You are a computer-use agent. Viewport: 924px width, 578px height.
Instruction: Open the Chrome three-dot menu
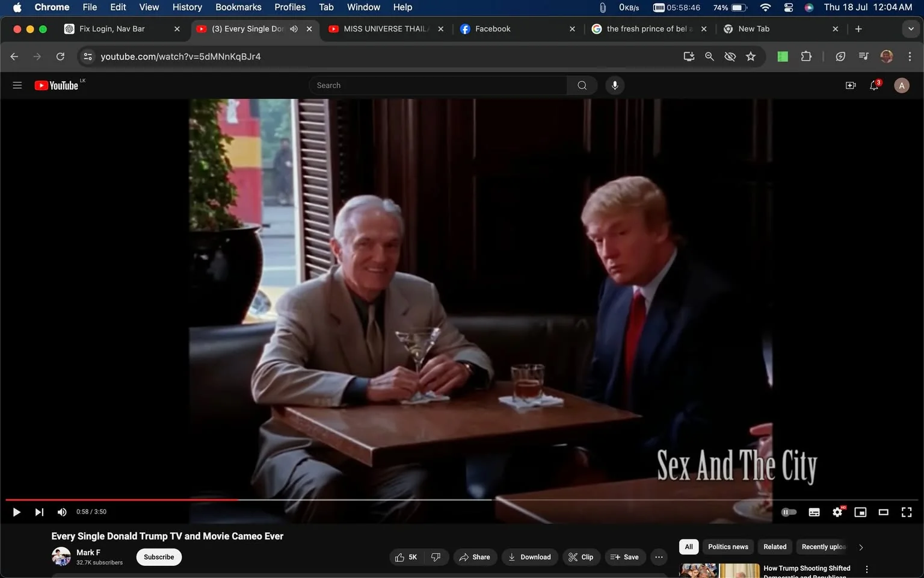910,57
